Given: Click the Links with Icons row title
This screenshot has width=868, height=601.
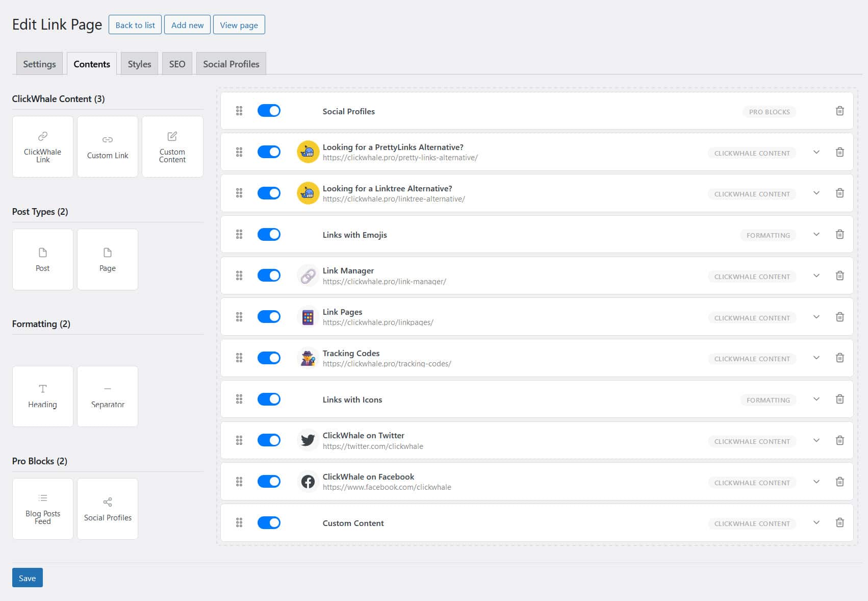Looking at the screenshot, I should click(352, 400).
